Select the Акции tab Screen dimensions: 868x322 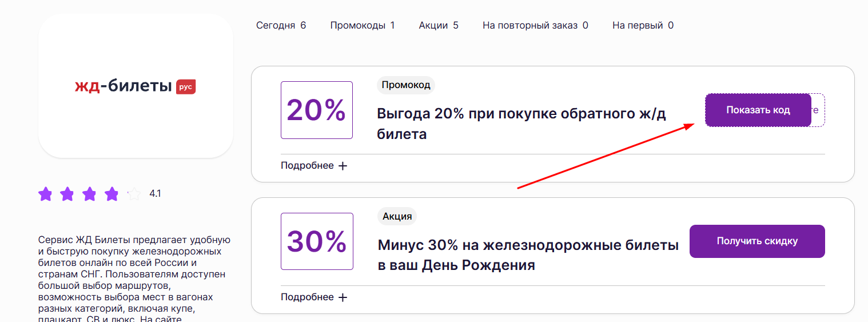[438, 25]
